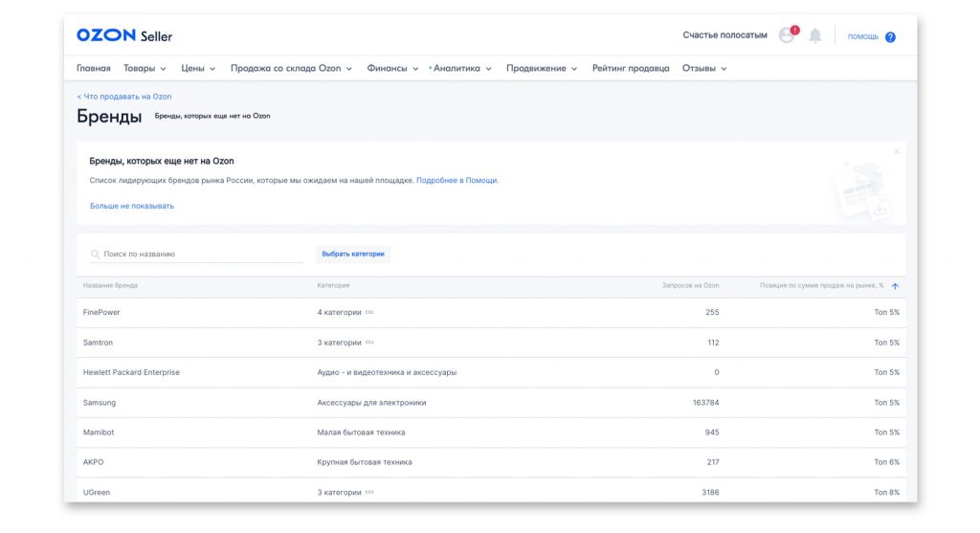The width and height of the screenshot is (980, 533).
Task: Open the notifications bell icon
Action: (x=815, y=35)
